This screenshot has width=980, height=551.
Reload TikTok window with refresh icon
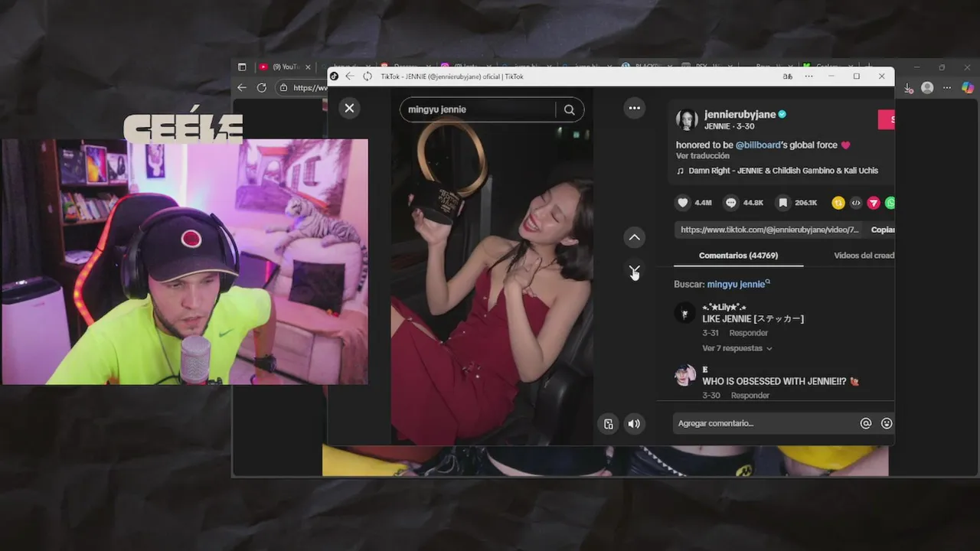coord(367,77)
